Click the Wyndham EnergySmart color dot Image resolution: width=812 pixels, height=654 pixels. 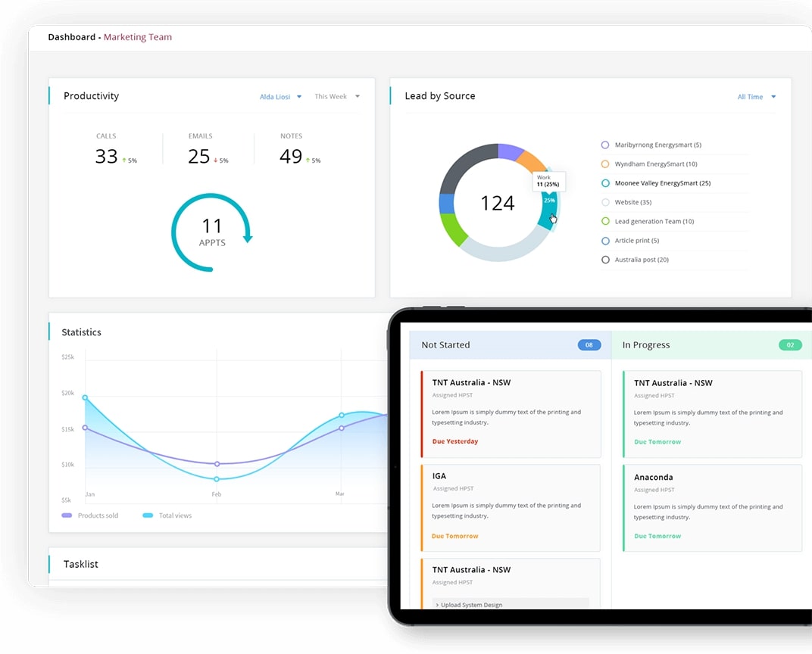[x=604, y=163]
